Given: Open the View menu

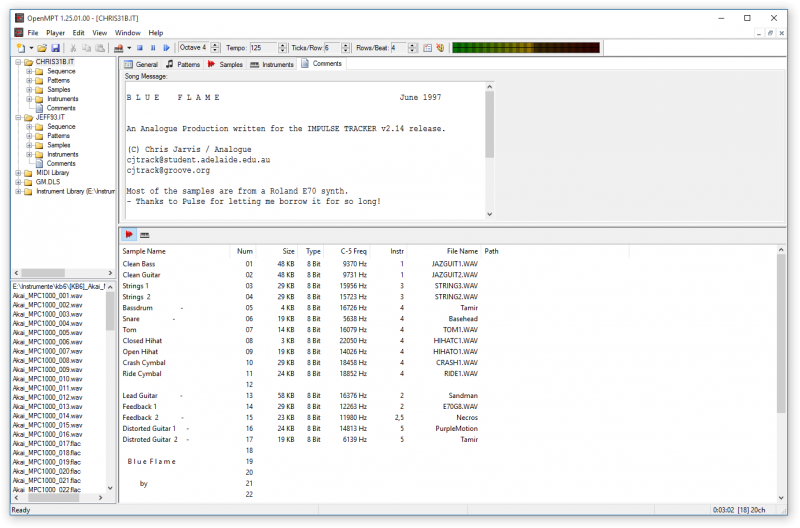Looking at the screenshot, I should (x=99, y=33).
